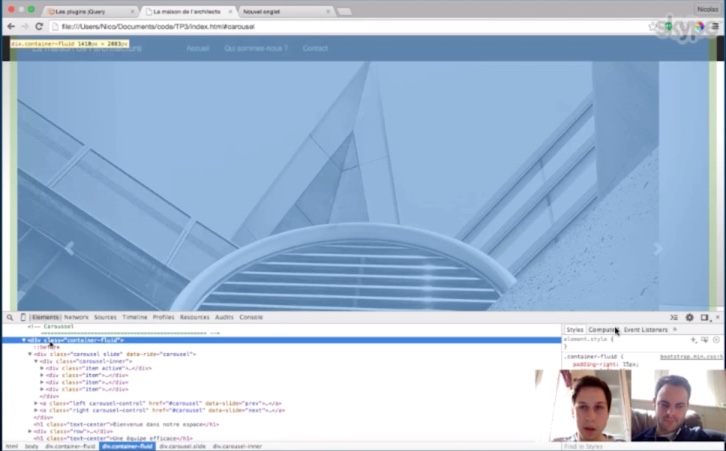Click the animation play icon in Styles pane
726x451 pixels.
[716, 339]
